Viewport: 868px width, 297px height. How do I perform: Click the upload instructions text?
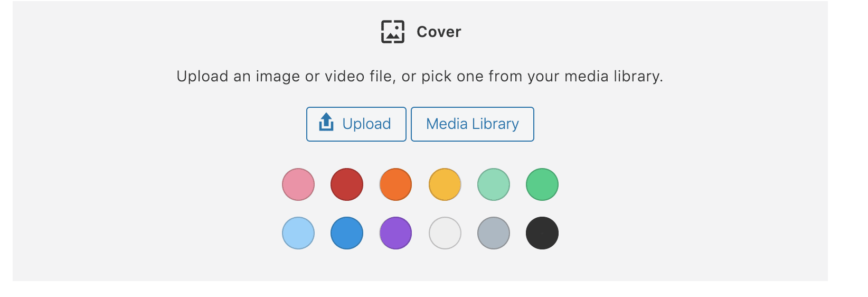420,77
